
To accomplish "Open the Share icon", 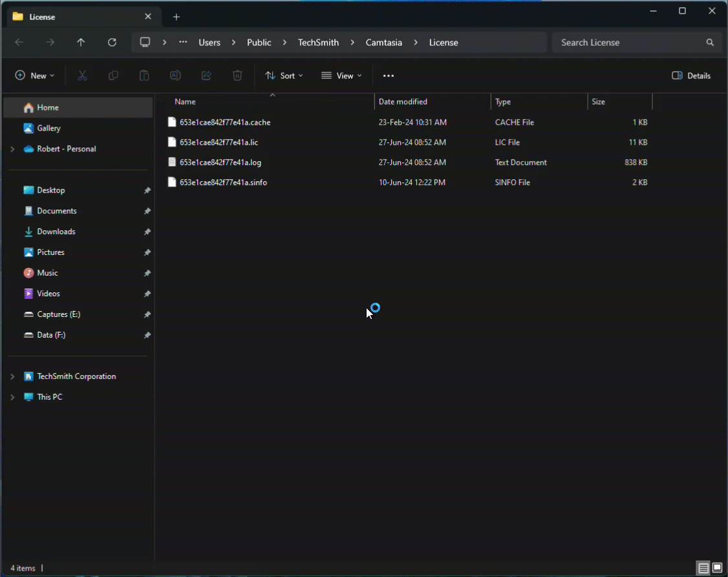I will click(206, 75).
